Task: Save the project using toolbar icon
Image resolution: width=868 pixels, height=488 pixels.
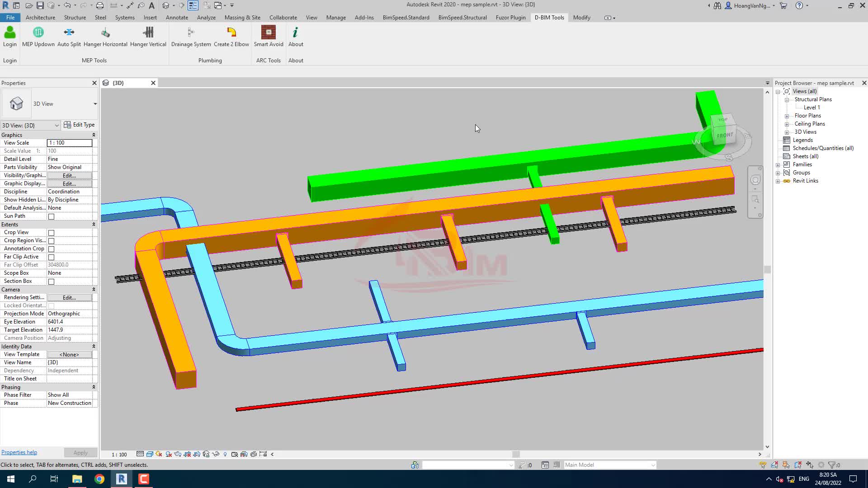Action: (40, 5)
